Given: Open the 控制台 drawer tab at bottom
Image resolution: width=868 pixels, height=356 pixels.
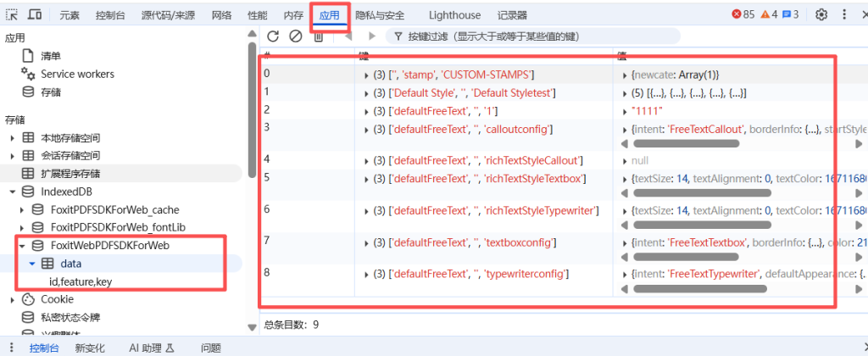Looking at the screenshot, I should click(x=44, y=348).
